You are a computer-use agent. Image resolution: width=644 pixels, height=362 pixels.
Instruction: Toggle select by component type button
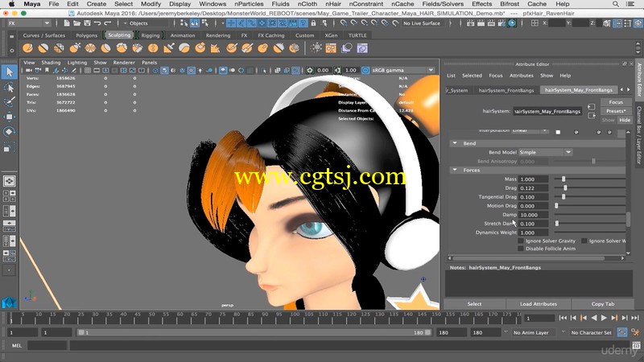[204, 23]
